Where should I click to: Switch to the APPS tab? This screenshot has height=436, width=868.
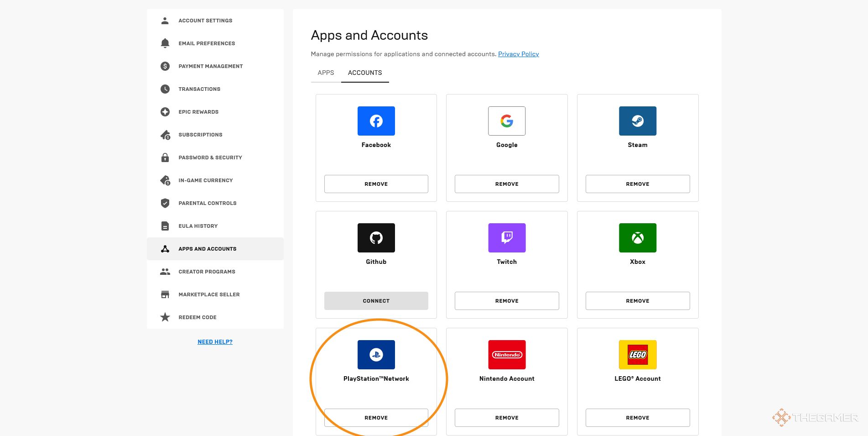[x=326, y=73]
